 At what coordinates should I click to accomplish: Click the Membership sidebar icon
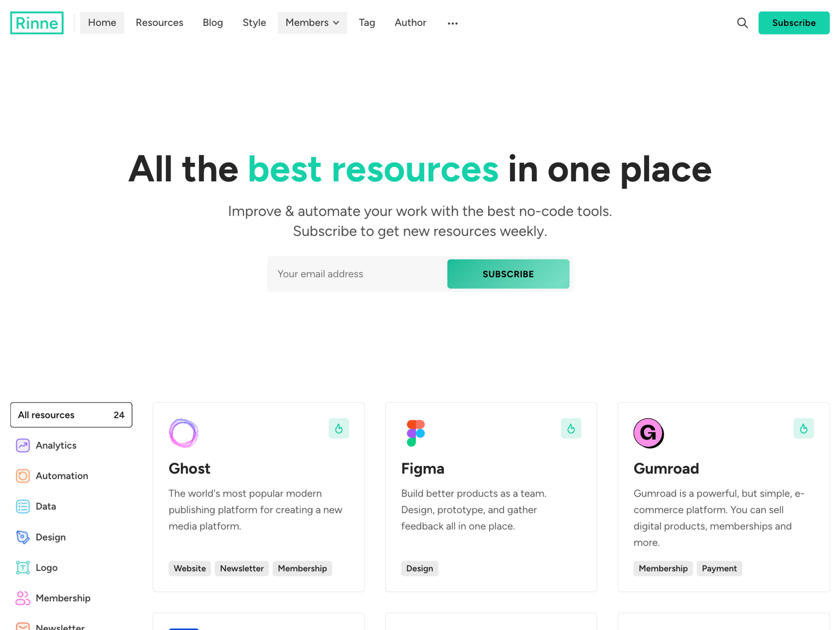[22, 598]
